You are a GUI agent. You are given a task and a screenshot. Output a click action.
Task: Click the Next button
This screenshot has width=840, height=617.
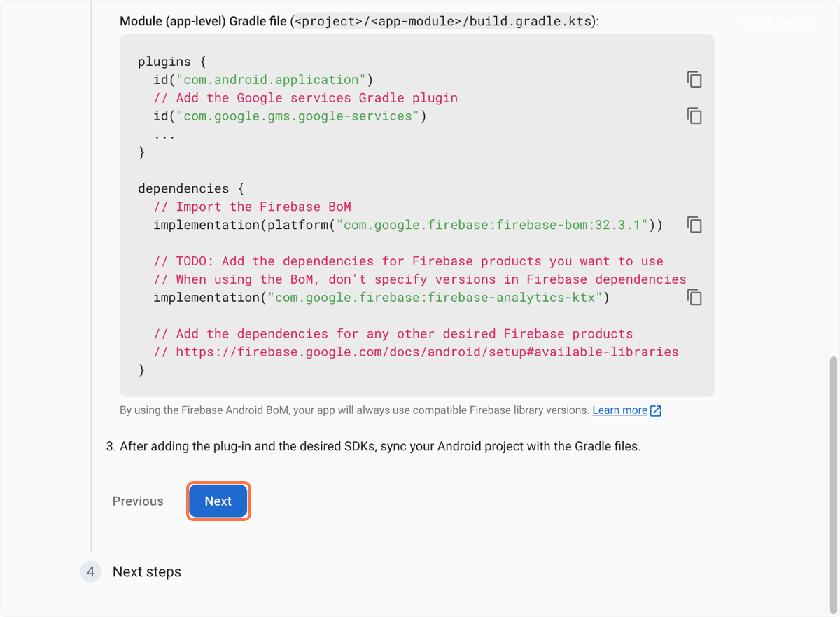click(218, 501)
